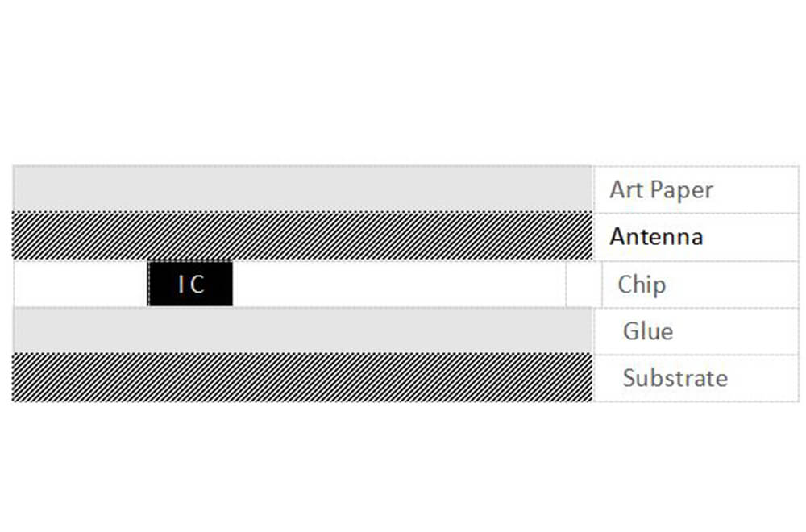Click the Chip label text

pos(642,285)
